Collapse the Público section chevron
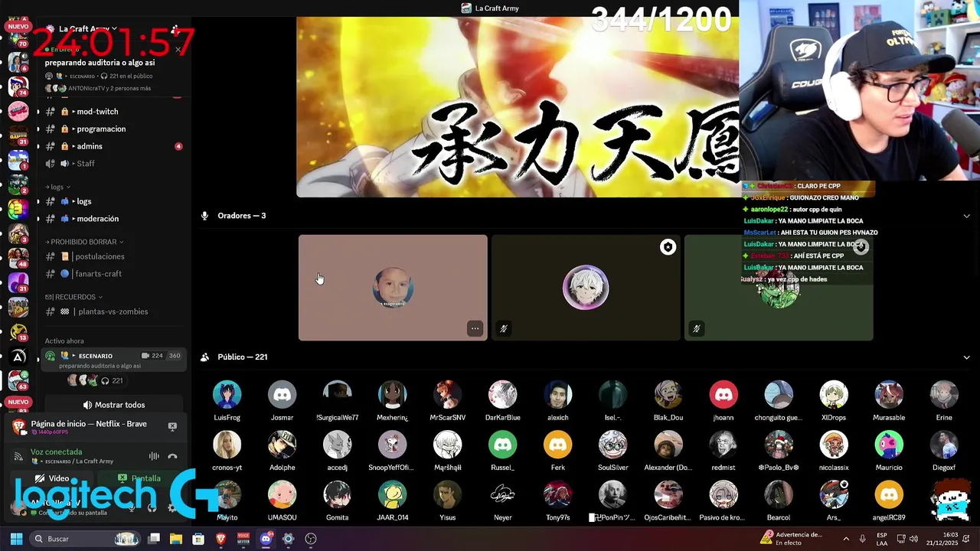980x551 pixels. click(966, 357)
